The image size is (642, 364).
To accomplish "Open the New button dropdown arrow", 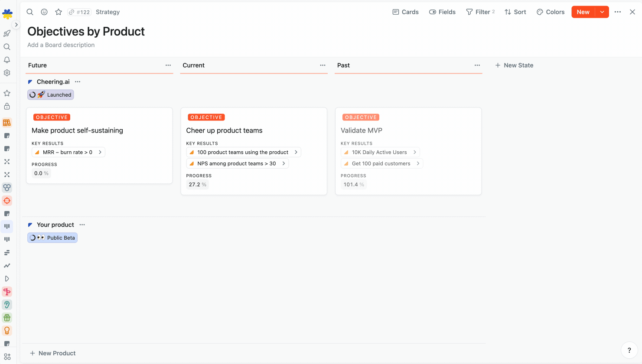I will click(x=602, y=12).
